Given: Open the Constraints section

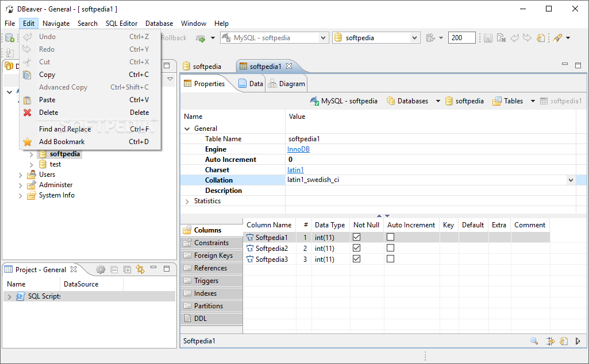Looking at the screenshot, I should point(211,243).
